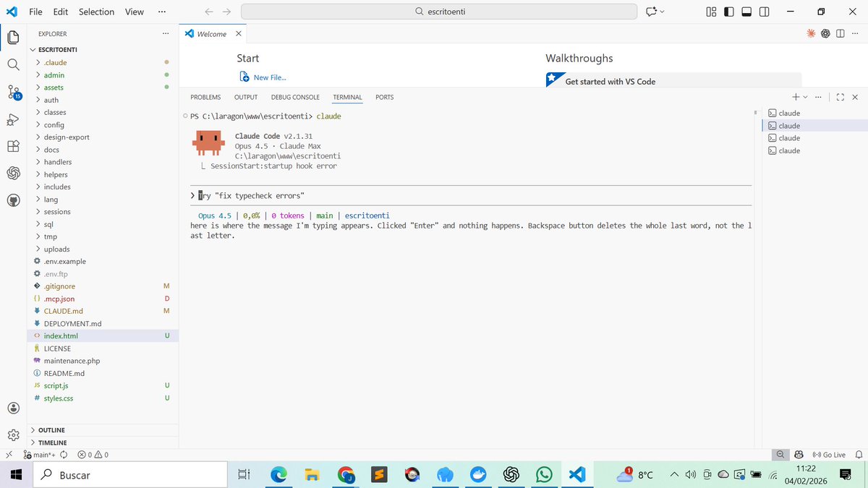
Task: Toggle Secondary Side Bar visibility
Action: coord(765,12)
